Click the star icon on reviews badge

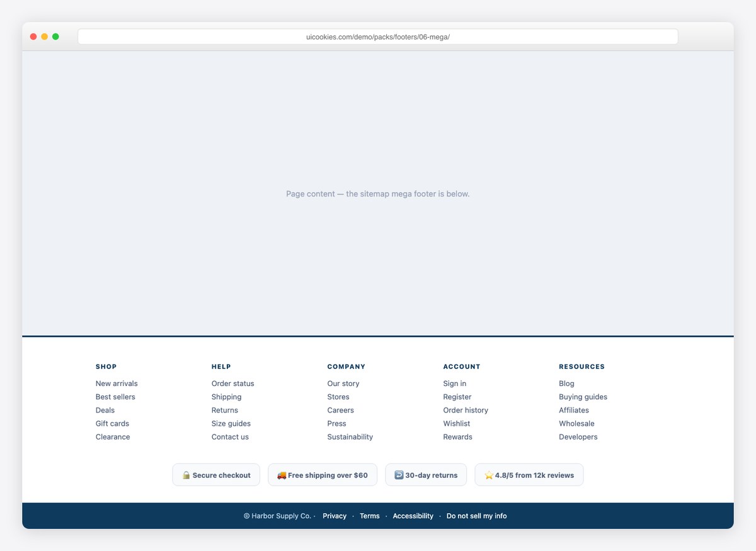[x=489, y=475]
